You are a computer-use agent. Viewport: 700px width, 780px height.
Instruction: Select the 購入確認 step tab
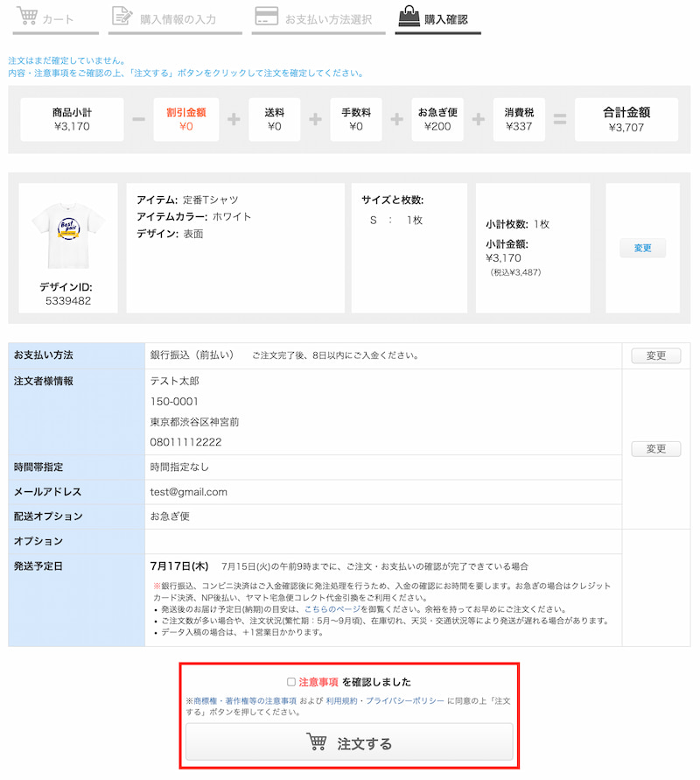pos(438,18)
